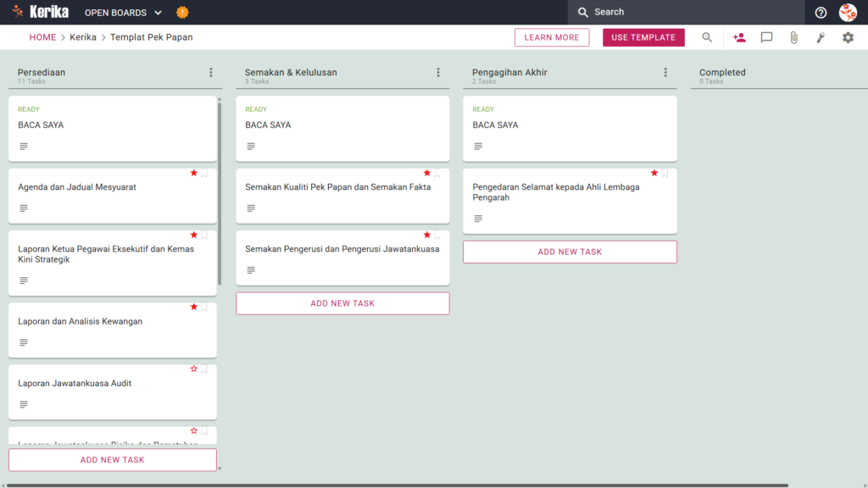This screenshot has width=868, height=488.
Task: Go to HOME breadcrumb
Action: pyautogui.click(x=42, y=37)
